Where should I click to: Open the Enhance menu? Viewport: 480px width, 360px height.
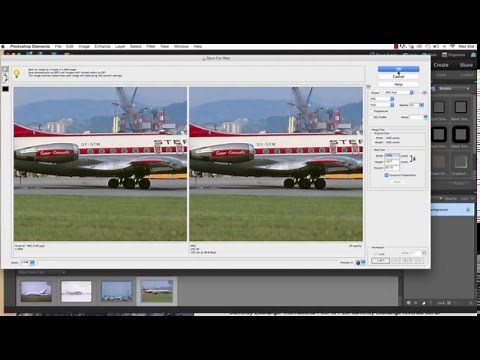point(102,46)
